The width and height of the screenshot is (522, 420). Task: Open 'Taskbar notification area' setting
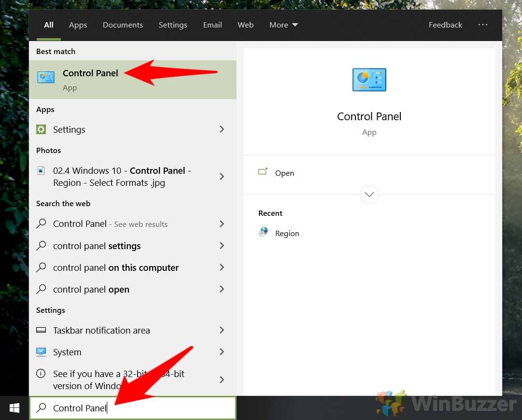click(x=101, y=331)
